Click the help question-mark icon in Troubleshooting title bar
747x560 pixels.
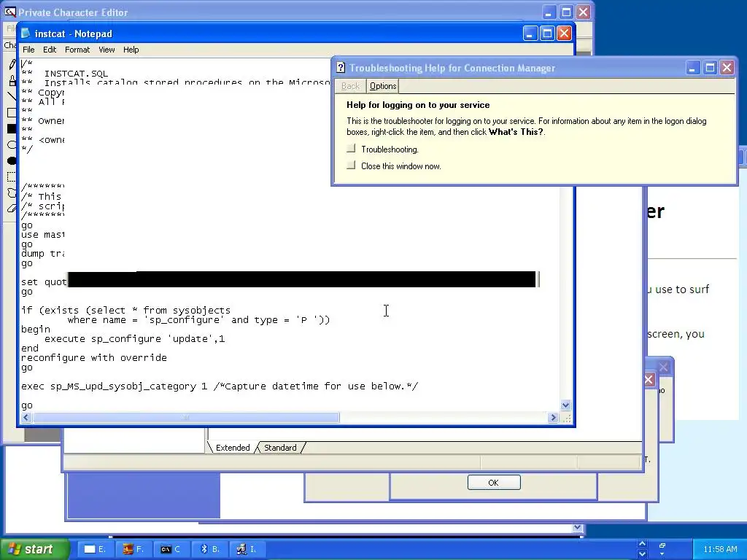pos(341,68)
